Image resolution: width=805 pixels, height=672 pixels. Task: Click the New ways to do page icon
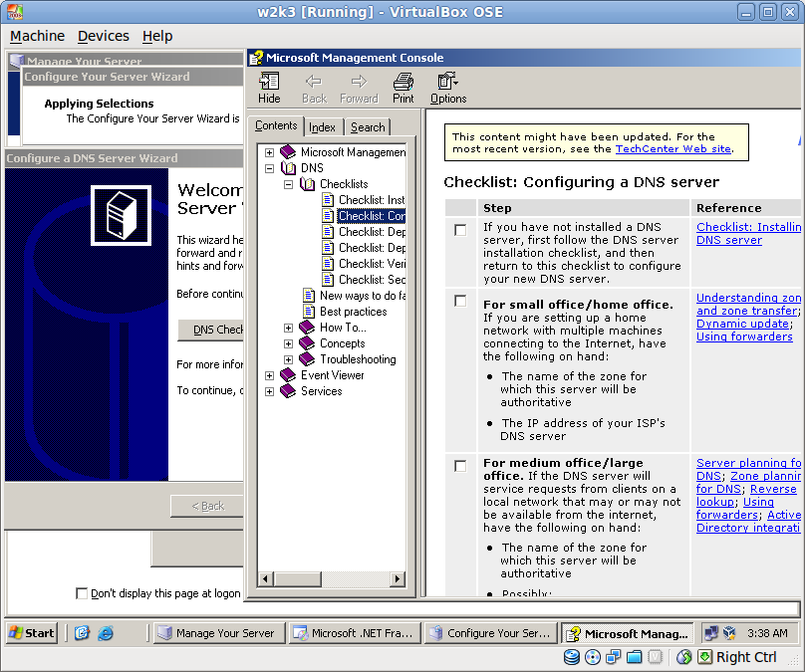(309, 296)
